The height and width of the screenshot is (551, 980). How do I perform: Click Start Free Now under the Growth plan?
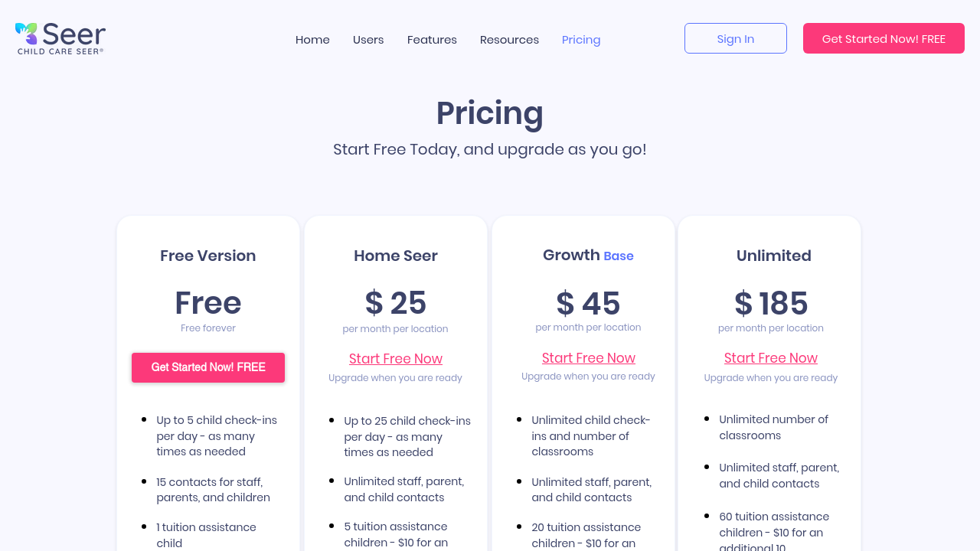click(588, 358)
